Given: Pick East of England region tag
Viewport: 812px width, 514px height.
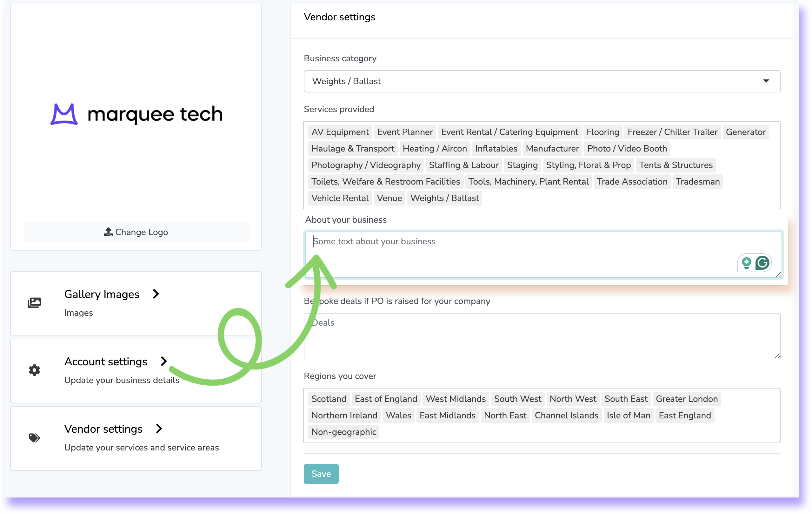Looking at the screenshot, I should point(386,399).
